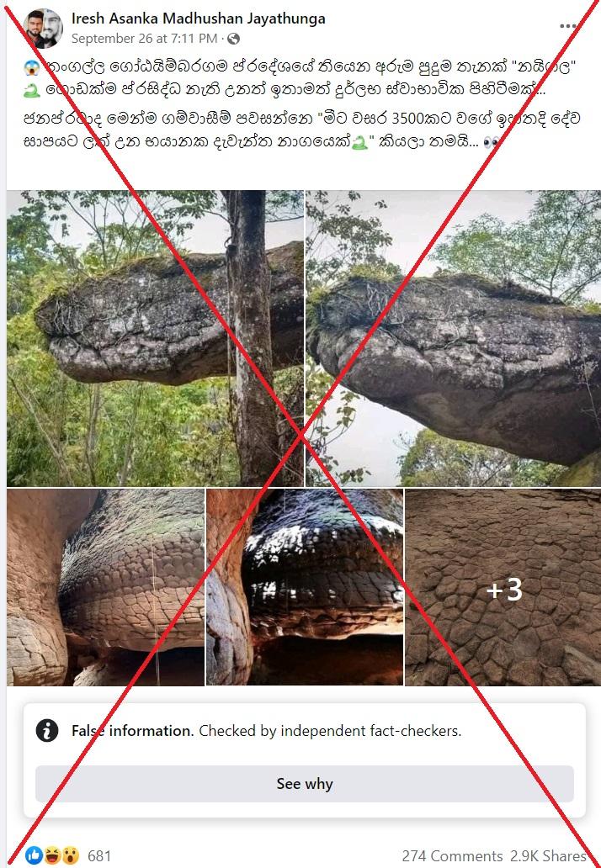Open the three-dot post options menu

[x=568, y=26]
